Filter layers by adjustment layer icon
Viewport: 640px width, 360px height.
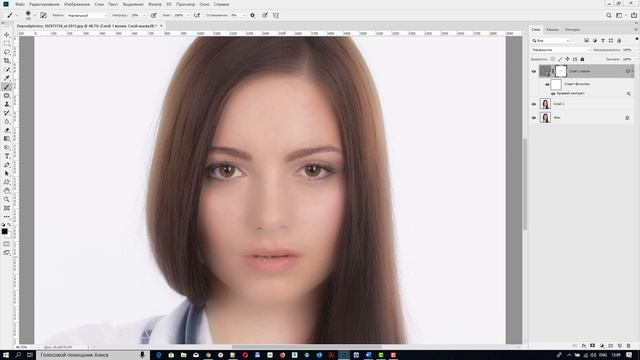[x=595, y=40]
